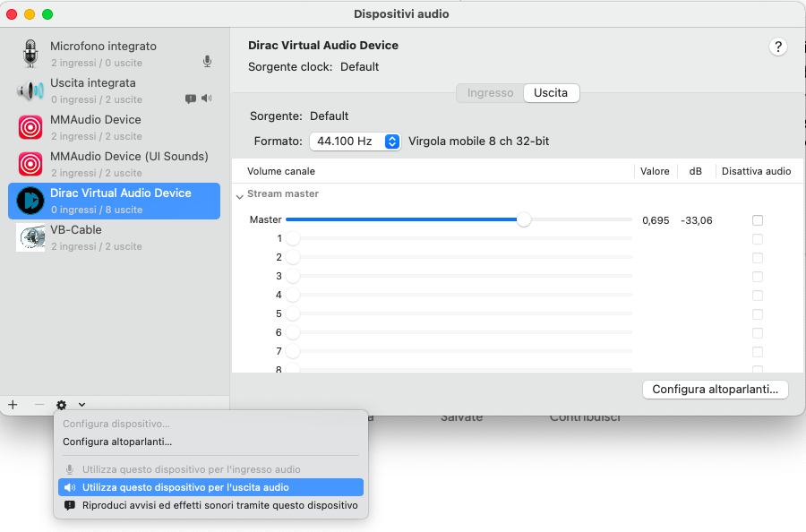
Task: Click the alert sounds indicator on Uscita integrata
Action: click(x=191, y=99)
